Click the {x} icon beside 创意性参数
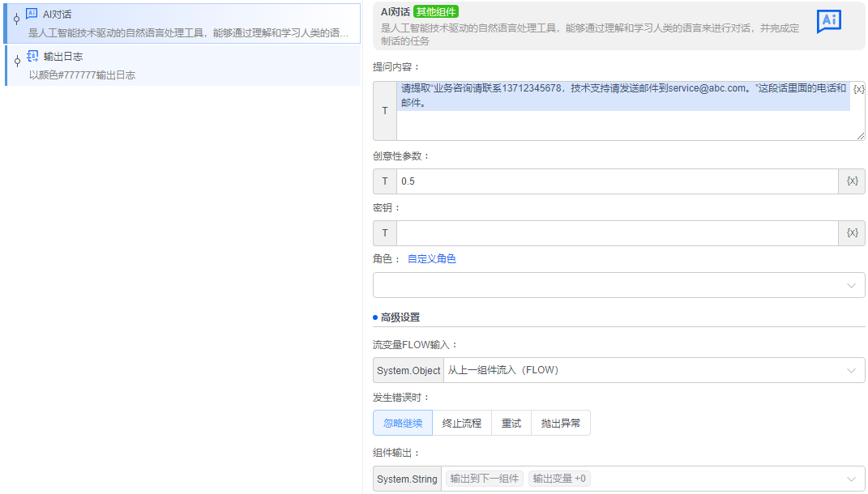868x494 pixels. pyautogui.click(x=851, y=181)
